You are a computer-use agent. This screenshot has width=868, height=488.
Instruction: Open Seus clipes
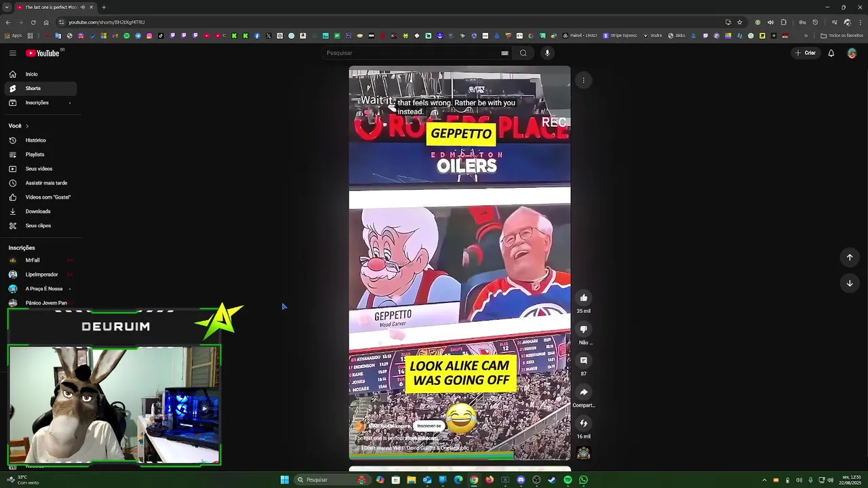click(x=41, y=226)
